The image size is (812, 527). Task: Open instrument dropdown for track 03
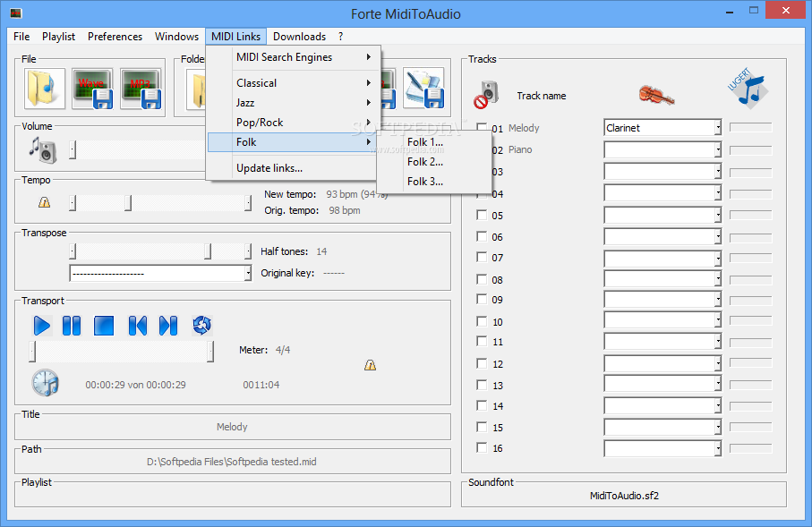click(x=718, y=172)
